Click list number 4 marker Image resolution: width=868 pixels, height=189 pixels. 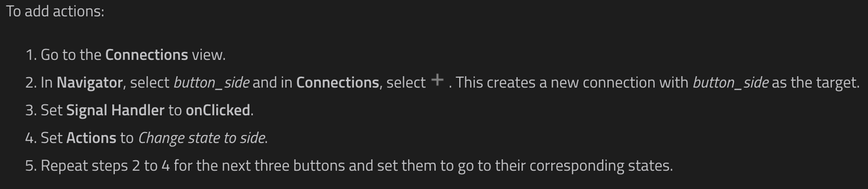coord(31,138)
